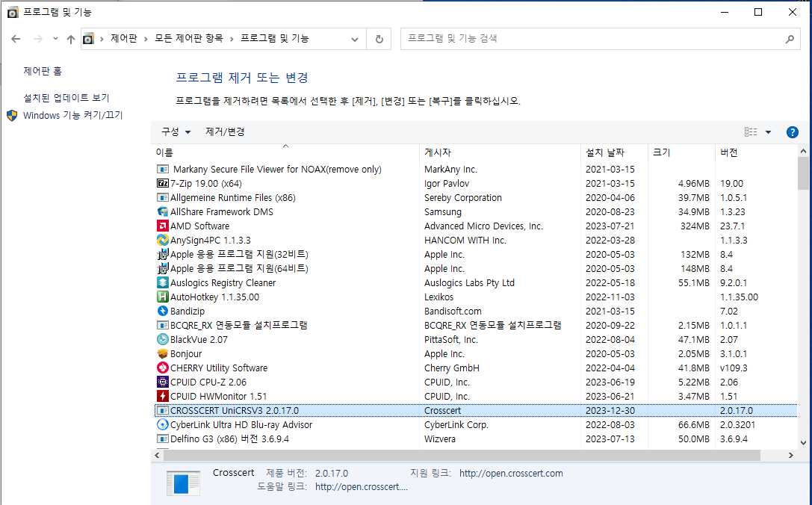Open 제어판 from the breadcrumb bar

pos(124,39)
